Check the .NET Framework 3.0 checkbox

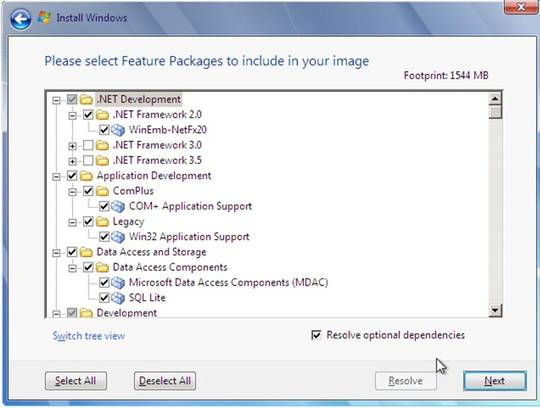(88, 145)
